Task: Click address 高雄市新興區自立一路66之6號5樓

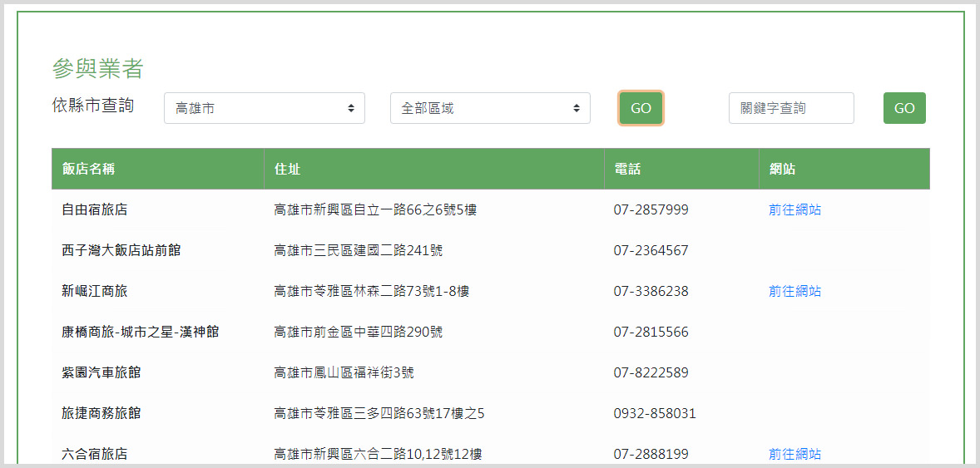Action: (375, 210)
